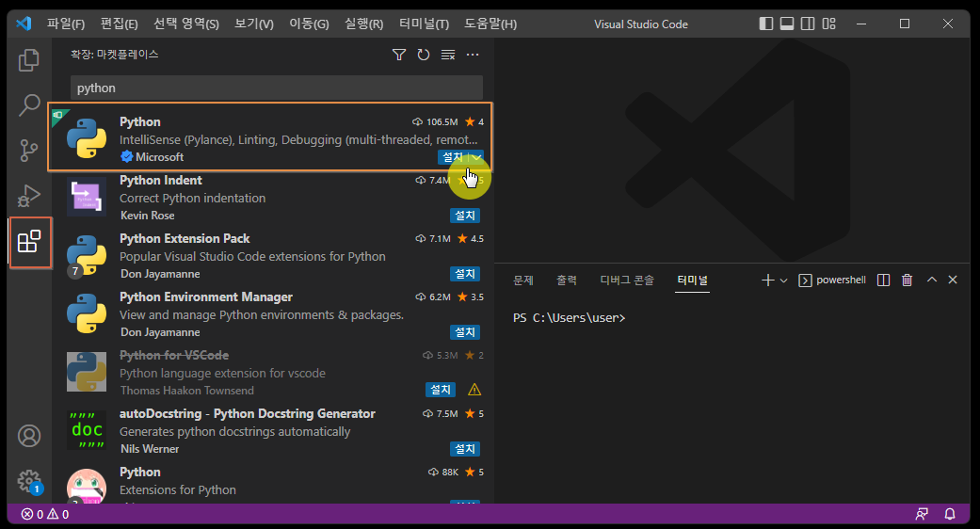
Task: Open the Manage gear icon
Action: pyautogui.click(x=29, y=481)
